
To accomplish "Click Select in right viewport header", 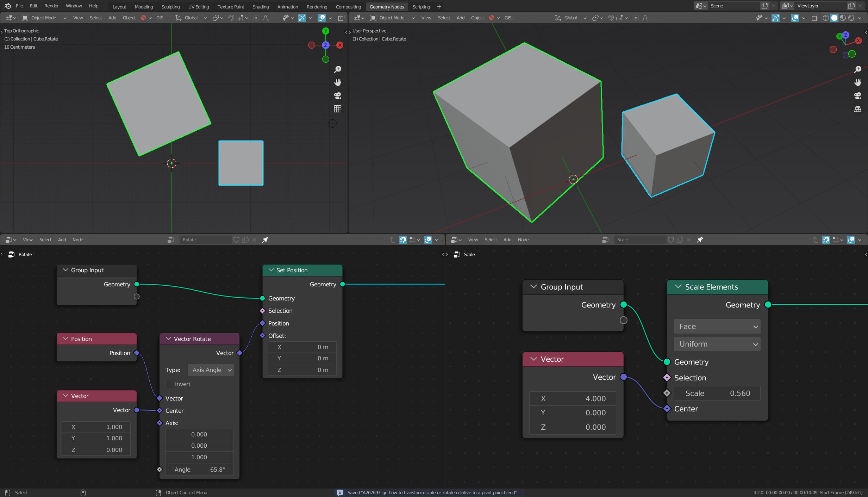I will coord(444,18).
